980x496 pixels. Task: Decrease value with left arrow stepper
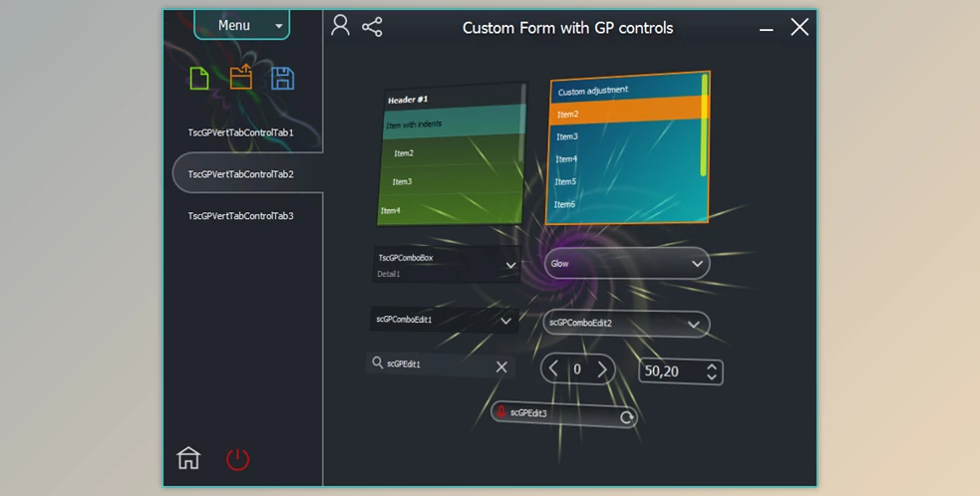tap(553, 369)
